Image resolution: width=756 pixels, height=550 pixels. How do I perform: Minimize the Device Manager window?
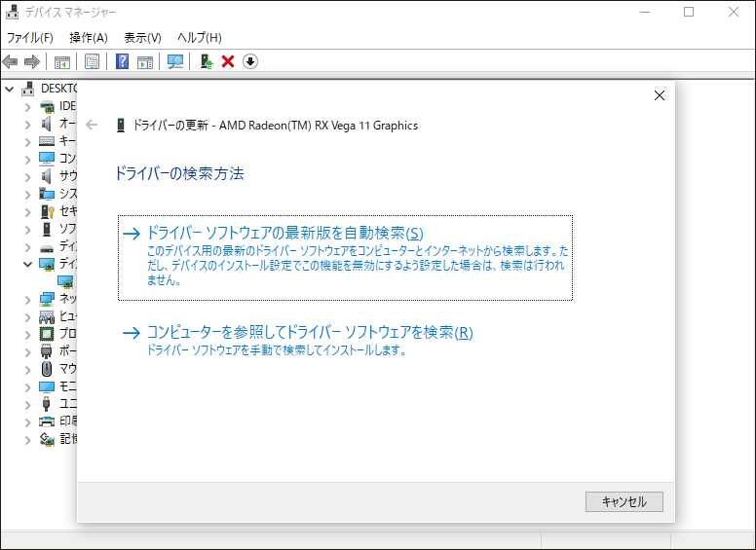[645, 12]
